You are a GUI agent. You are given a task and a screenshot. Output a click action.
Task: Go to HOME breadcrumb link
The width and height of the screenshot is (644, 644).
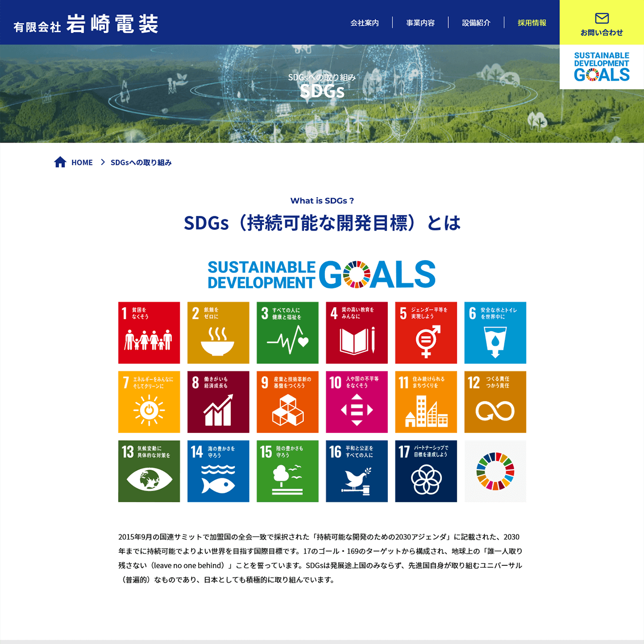point(82,162)
